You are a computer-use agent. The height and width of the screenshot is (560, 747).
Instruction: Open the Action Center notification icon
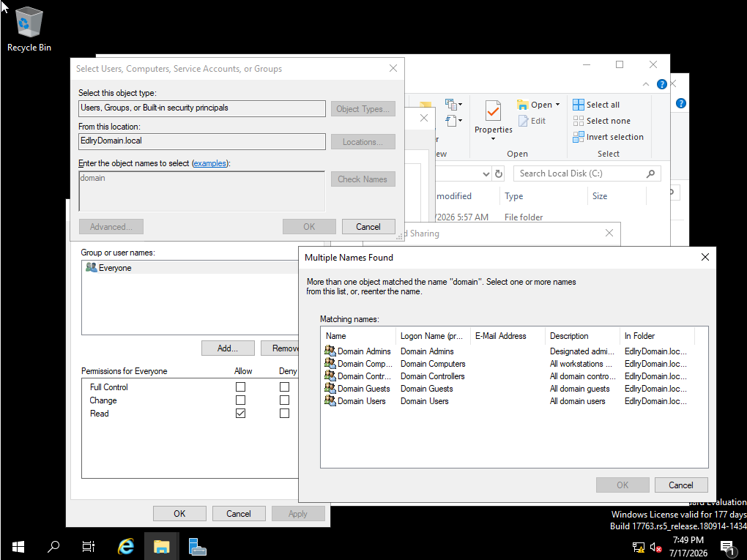click(729, 548)
